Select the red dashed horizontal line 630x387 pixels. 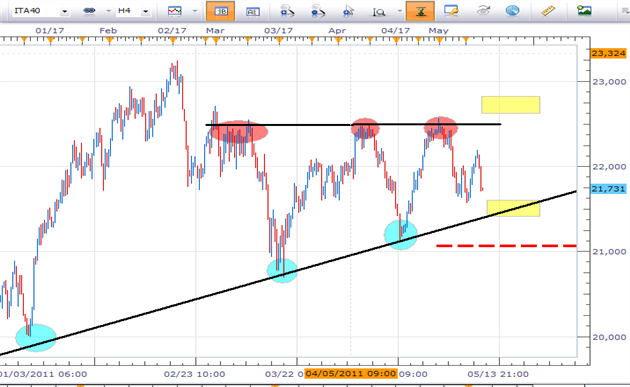point(506,245)
